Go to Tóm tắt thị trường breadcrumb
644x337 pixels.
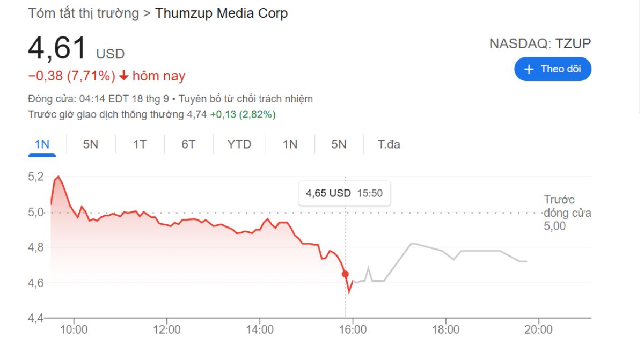pos(83,13)
